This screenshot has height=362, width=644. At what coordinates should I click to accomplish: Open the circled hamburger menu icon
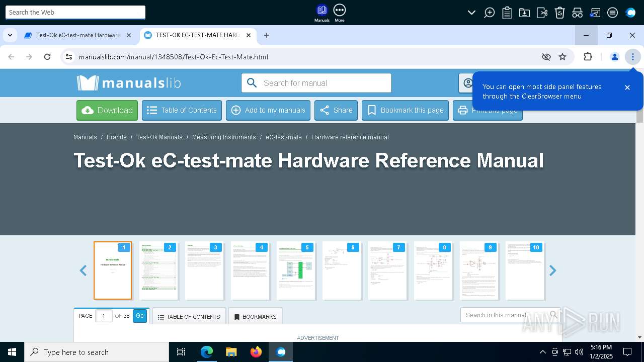click(612, 13)
